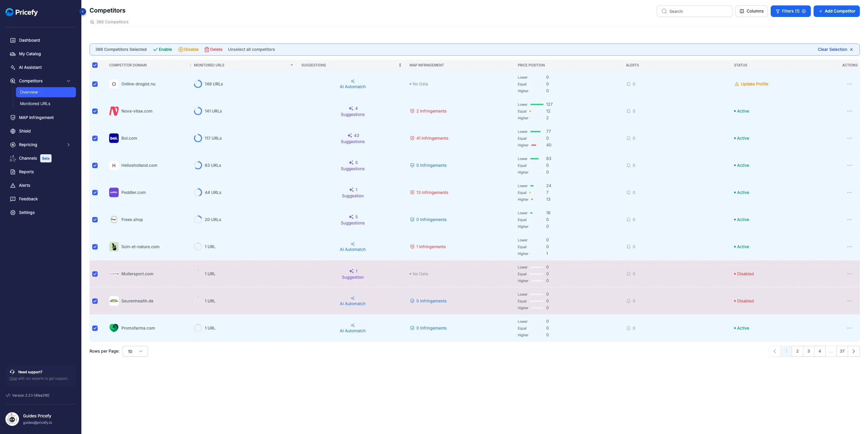Screen dimensions: 868x434
Task: Click the Alerts triangle icon
Action: 13,185
